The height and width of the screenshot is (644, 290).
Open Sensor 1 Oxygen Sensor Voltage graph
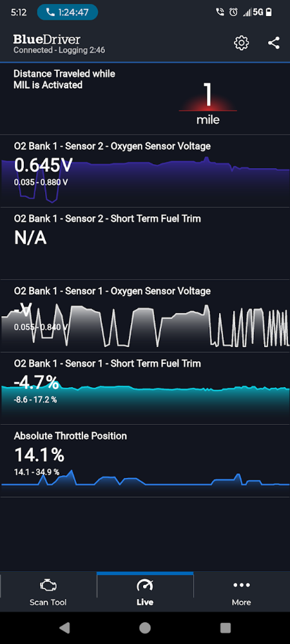(145, 316)
